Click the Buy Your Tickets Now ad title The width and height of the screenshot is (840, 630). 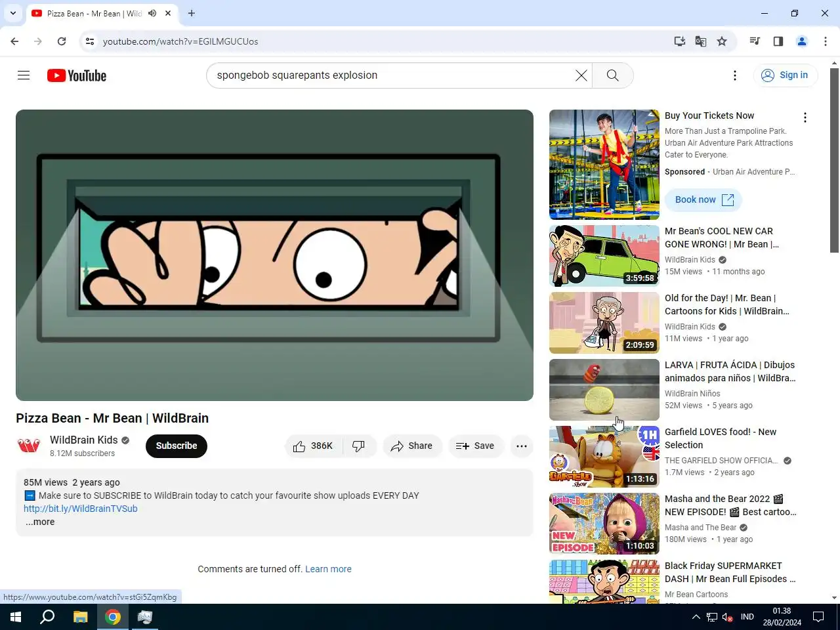(x=709, y=115)
